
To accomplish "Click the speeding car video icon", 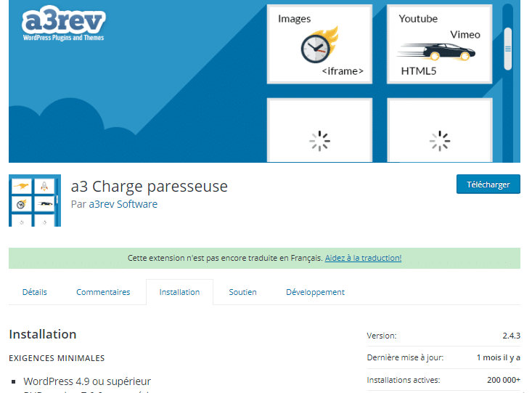I will click(437, 52).
